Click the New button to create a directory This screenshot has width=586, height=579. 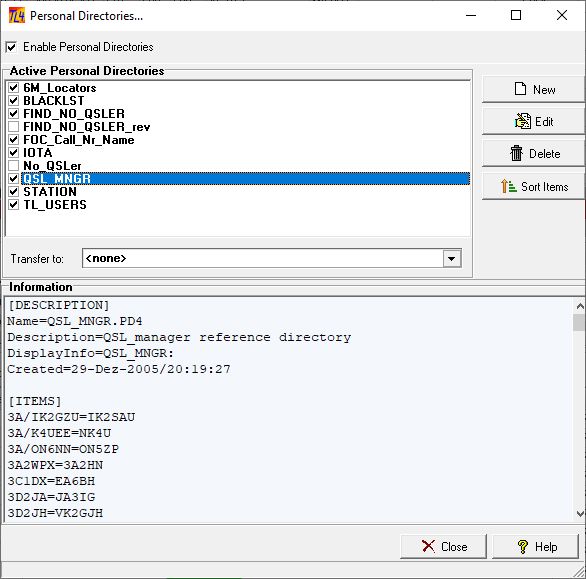pos(533,89)
